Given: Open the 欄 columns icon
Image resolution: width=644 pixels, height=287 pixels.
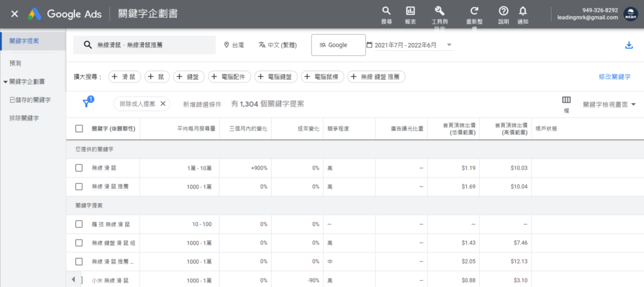Looking at the screenshot, I should [x=567, y=100].
